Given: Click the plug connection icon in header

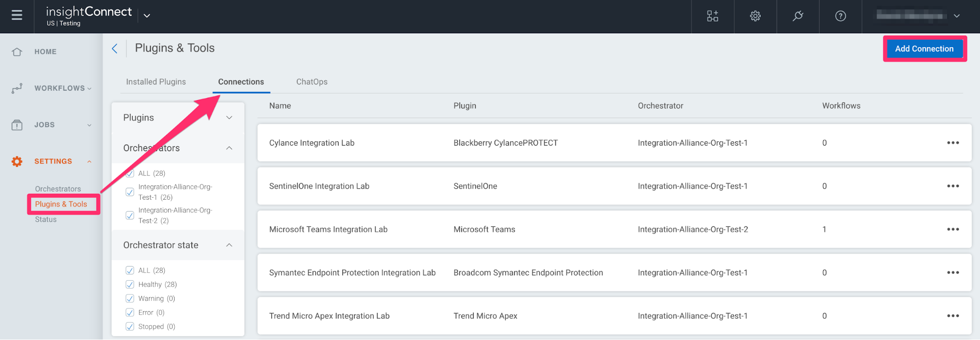Looking at the screenshot, I should (798, 16).
